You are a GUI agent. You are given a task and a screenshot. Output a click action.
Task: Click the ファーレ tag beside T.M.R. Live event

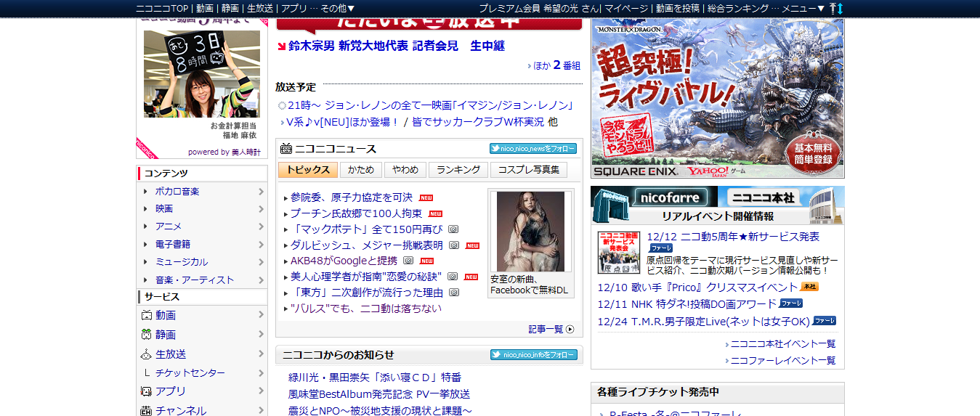pos(825,321)
